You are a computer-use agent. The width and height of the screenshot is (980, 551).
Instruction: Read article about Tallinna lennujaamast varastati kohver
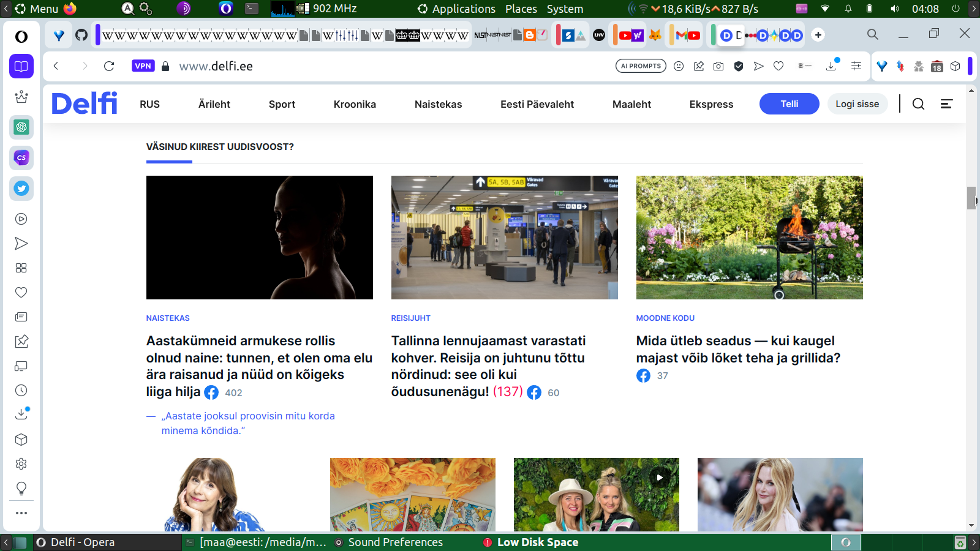click(489, 366)
